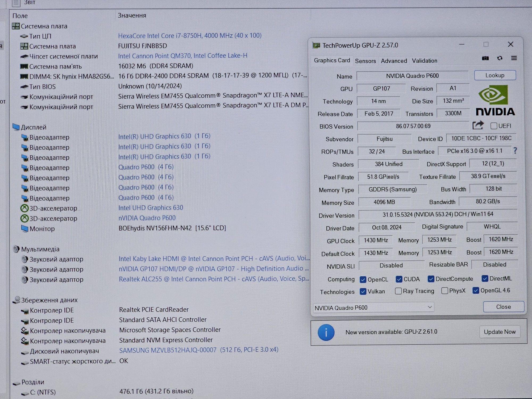Select the BOEhydis NV156FHM-N42 monitor value
Viewport: 532px width, 399px height.
172,228
